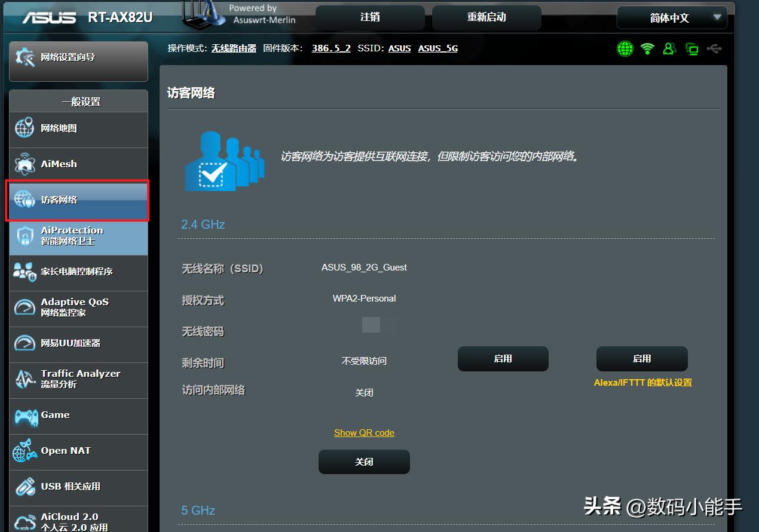Click the AiCloud 2.0 cloud icon

tap(26, 522)
